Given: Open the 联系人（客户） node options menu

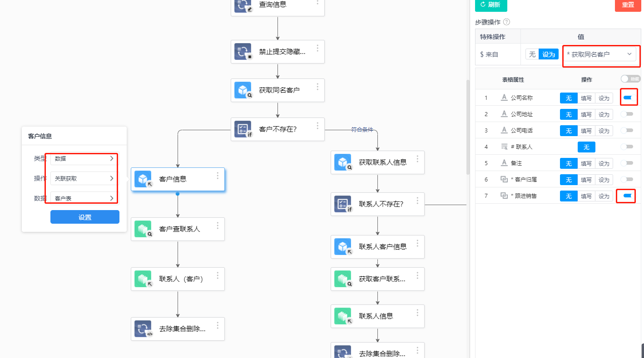Looking at the screenshot, I should coord(218,275).
